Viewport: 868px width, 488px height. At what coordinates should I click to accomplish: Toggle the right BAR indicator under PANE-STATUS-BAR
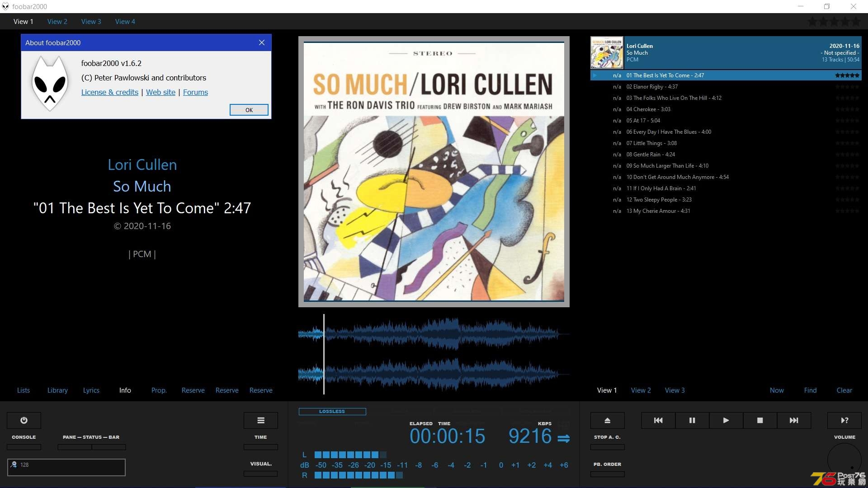[x=109, y=447]
